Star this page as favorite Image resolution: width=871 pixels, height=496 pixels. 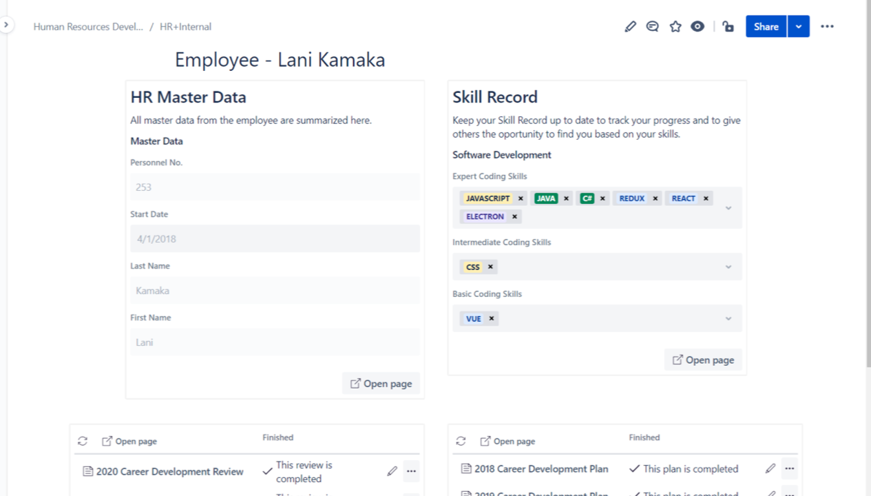click(675, 27)
